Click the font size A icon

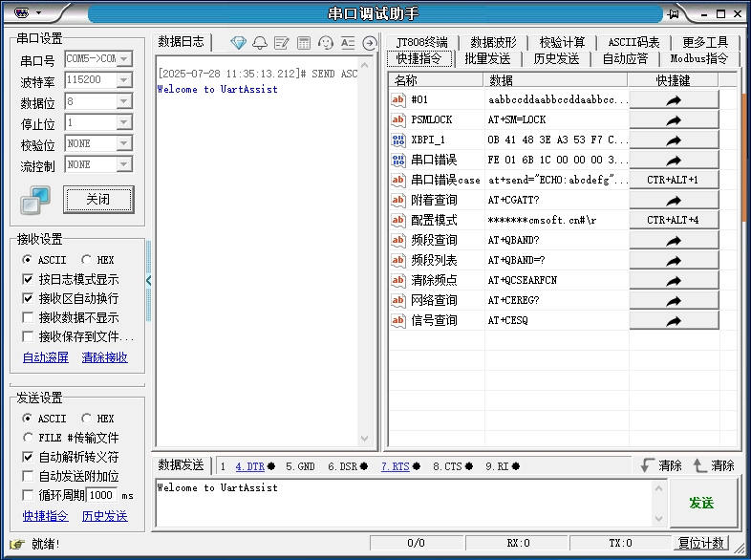click(348, 43)
